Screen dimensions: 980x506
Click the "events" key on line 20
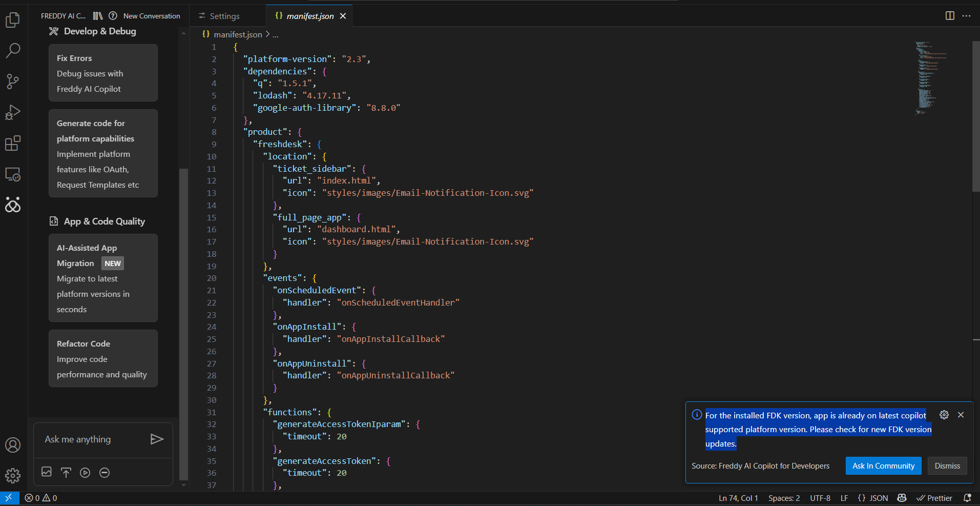coord(282,278)
